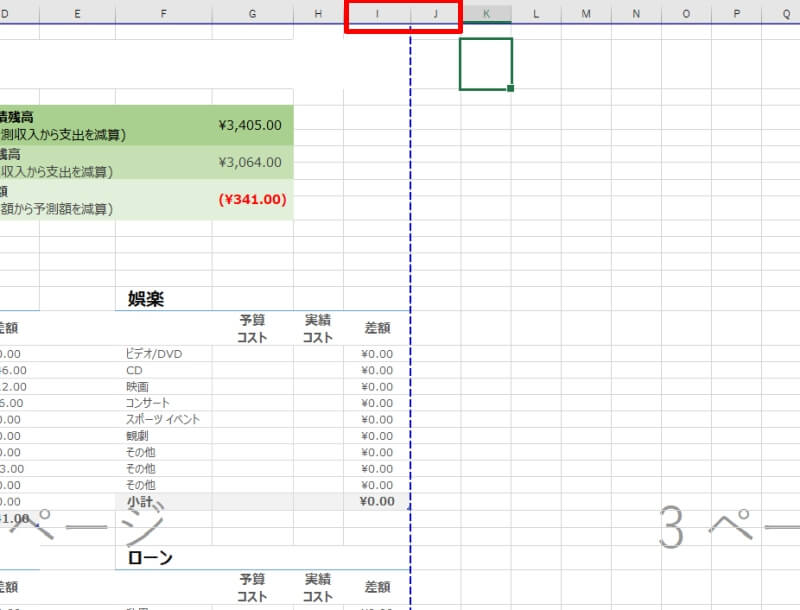800x610 pixels.
Task: Select column K header
Action: 485,15
